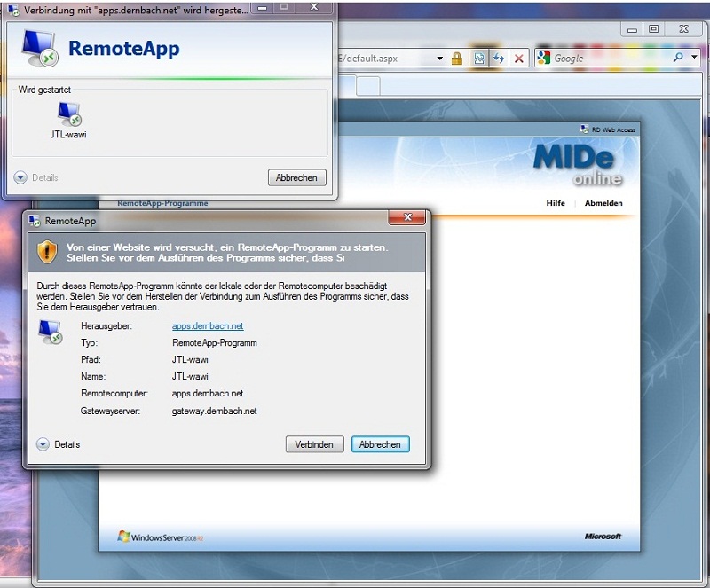Click the red stop X icon in the browser toolbar
The height and width of the screenshot is (588, 710).
tap(519, 58)
